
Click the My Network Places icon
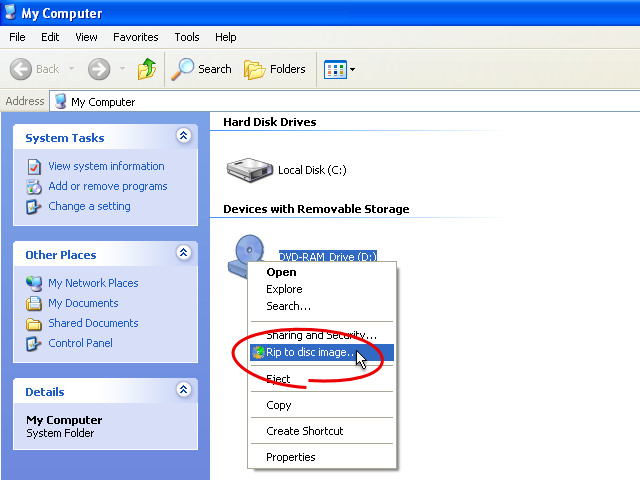34,283
